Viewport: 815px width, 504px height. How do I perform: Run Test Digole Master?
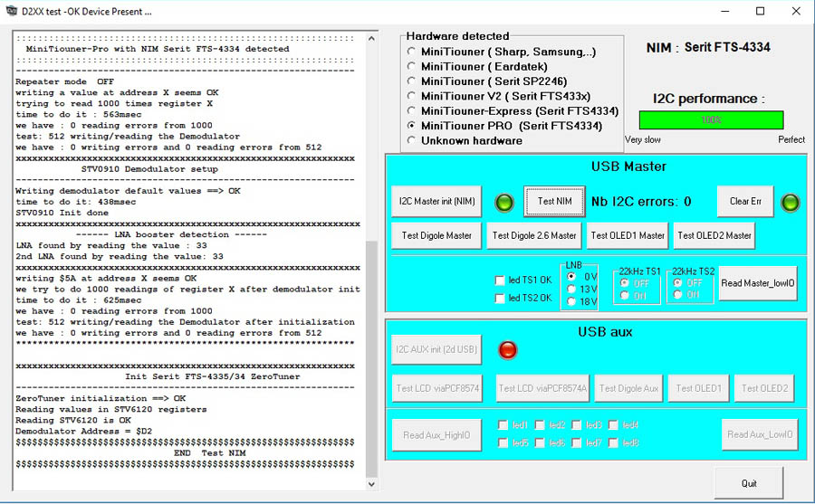(x=436, y=235)
